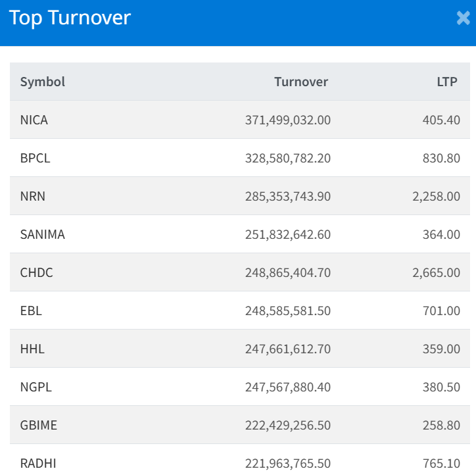Select the GBIME symbol
Screen dimensions: 476x473
pyautogui.click(x=39, y=425)
